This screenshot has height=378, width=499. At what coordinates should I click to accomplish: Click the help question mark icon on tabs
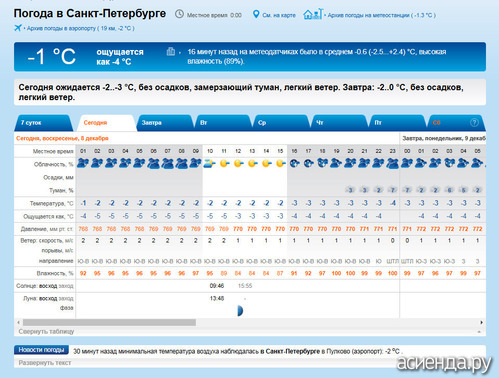474,122
